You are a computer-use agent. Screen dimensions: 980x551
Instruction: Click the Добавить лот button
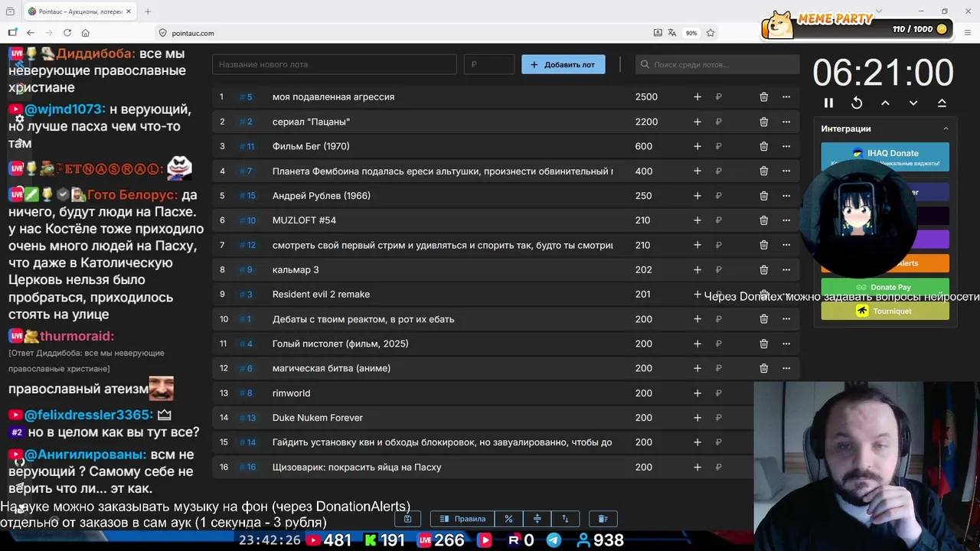click(x=563, y=64)
